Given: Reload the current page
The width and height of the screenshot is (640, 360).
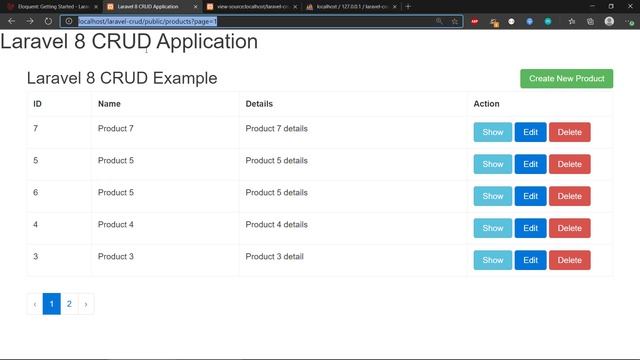Looking at the screenshot, I should click(48, 21).
